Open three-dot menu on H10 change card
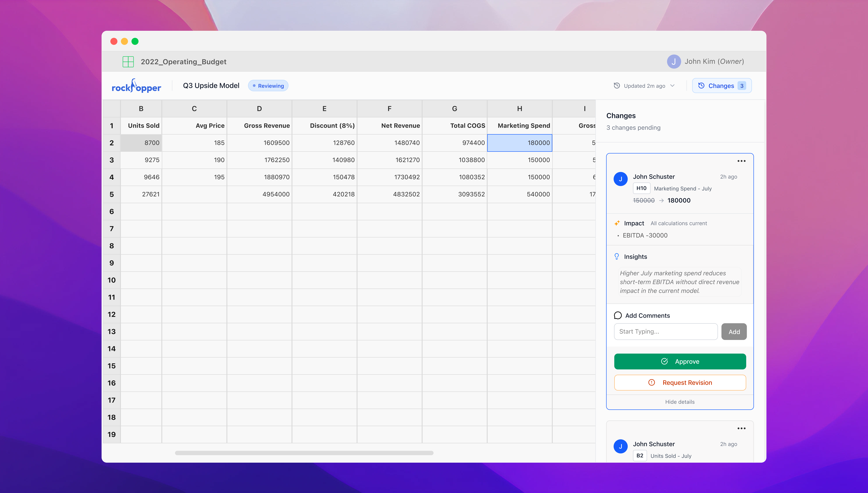This screenshot has width=868, height=493. 741,161
